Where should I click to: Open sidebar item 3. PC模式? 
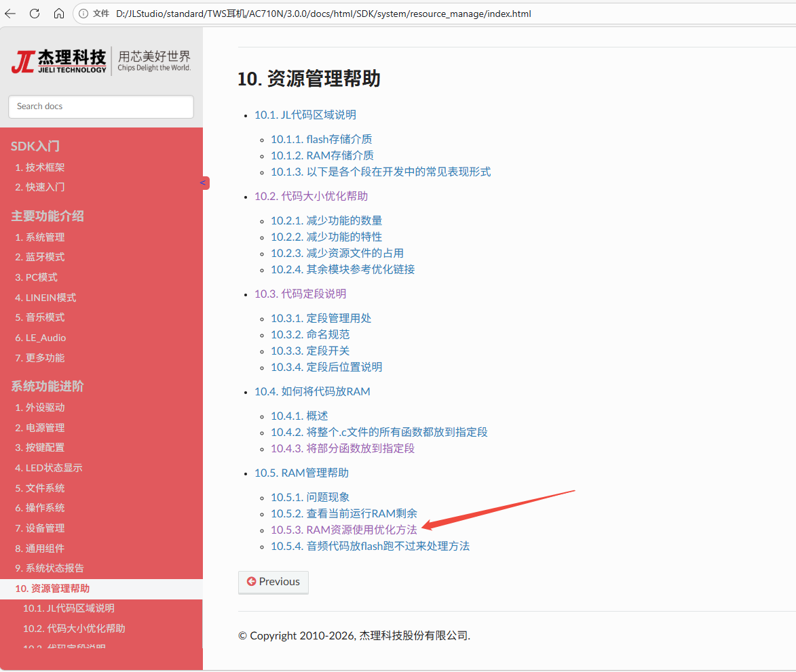point(36,277)
